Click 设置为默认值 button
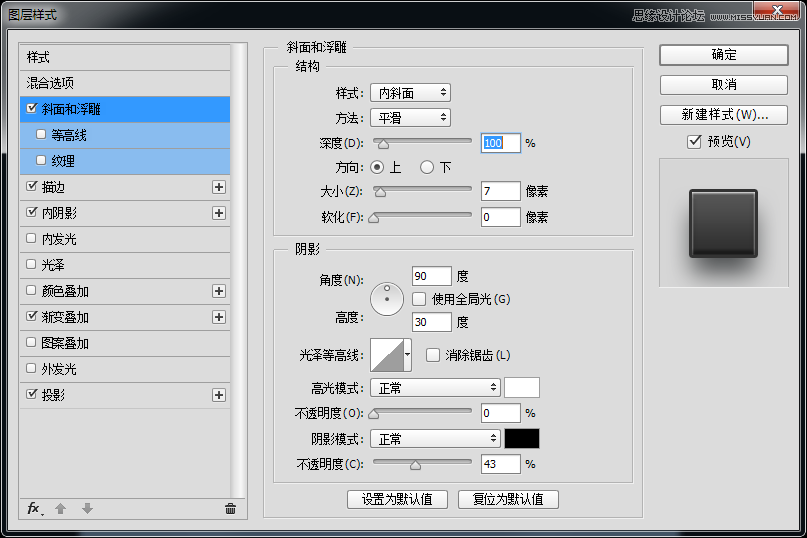The height and width of the screenshot is (538, 807). 397,499
